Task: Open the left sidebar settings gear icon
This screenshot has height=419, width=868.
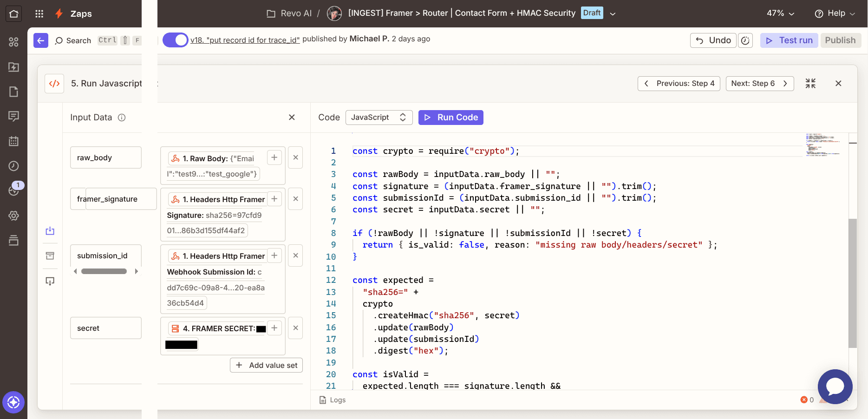Action: [13, 216]
